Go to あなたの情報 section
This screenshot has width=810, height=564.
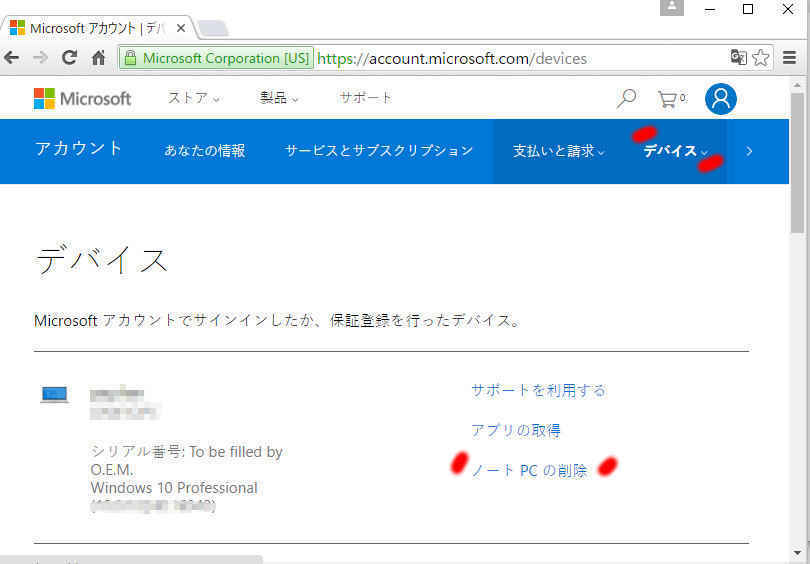(x=205, y=151)
